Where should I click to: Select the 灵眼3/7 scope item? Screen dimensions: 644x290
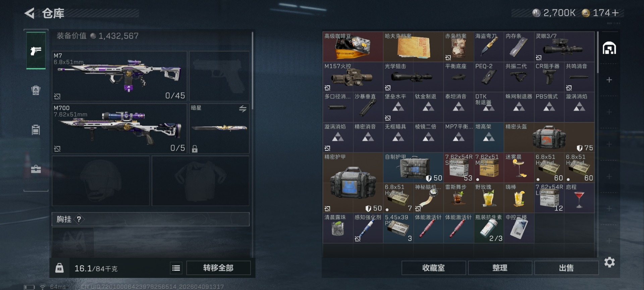[x=564, y=47]
